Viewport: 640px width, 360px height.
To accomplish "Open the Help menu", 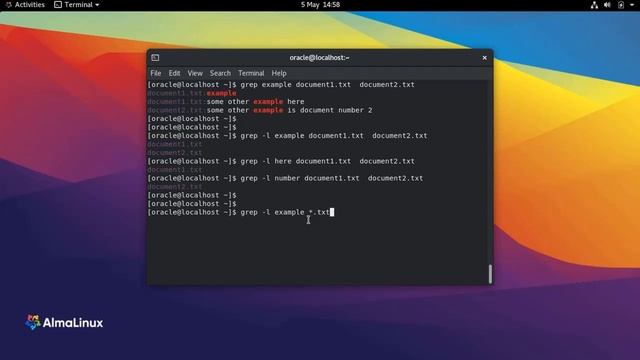I will click(x=279, y=73).
